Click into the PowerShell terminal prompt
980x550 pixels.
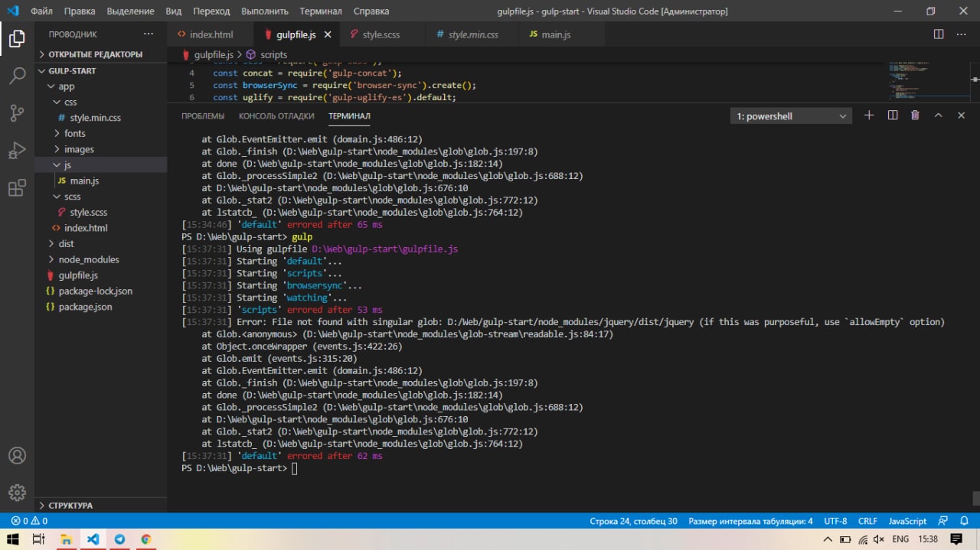click(294, 468)
